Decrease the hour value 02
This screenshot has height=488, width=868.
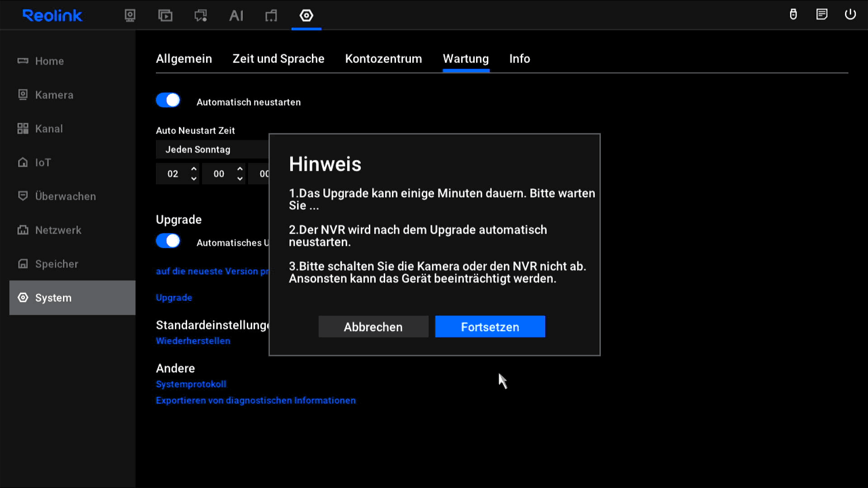(x=194, y=179)
